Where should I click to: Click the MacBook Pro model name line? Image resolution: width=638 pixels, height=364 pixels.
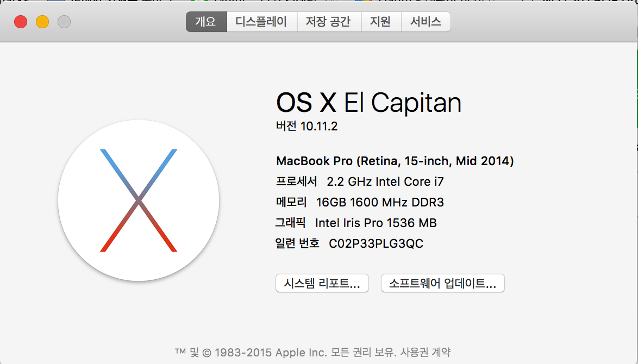(395, 161)
